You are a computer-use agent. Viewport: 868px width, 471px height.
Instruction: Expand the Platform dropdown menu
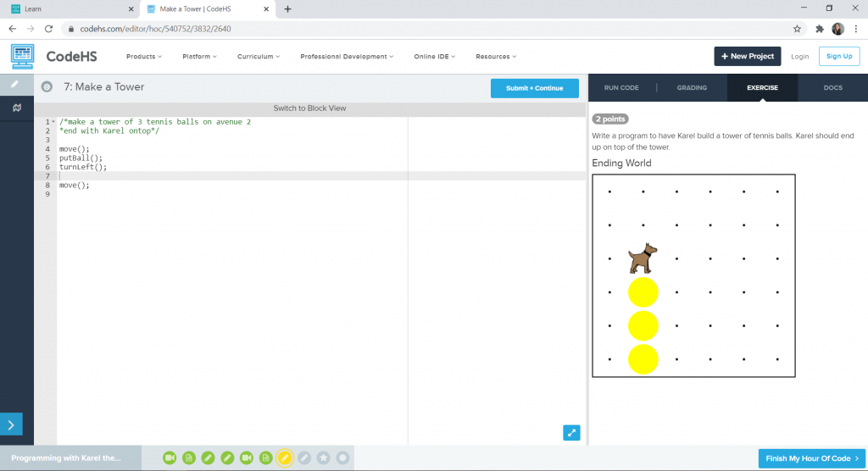tap(199, 57)
